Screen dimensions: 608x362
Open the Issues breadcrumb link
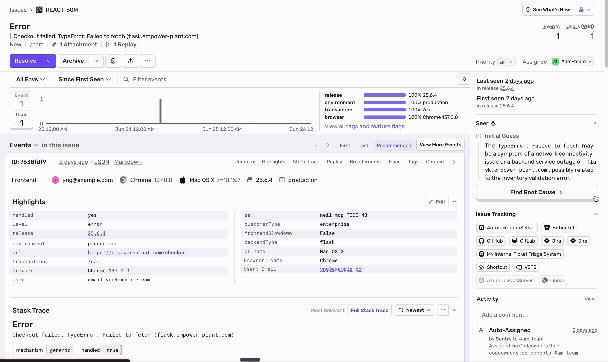point(18,10)
